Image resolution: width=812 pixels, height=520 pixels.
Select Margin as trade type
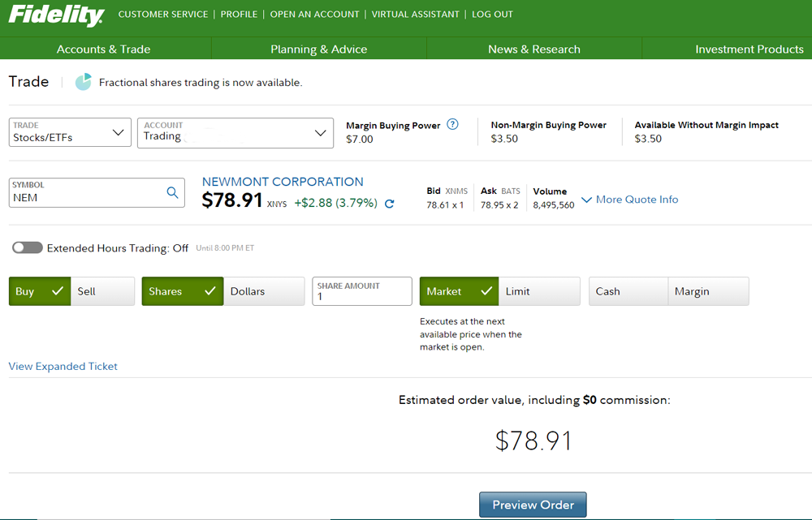707,291
